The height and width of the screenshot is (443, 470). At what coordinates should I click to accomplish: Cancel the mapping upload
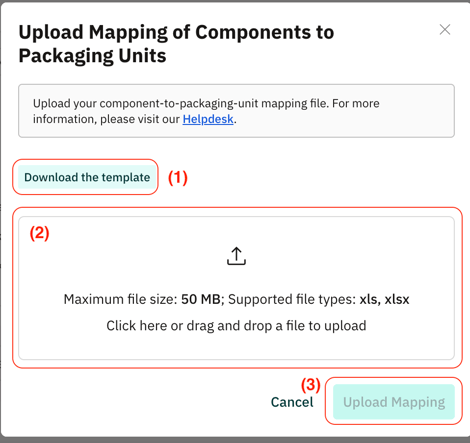[x=292, y=402]
